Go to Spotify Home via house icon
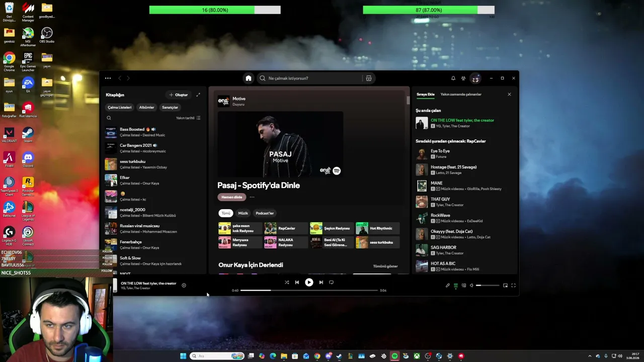The width and height of the screenshot is (644, 362). (x=248, y=78)
